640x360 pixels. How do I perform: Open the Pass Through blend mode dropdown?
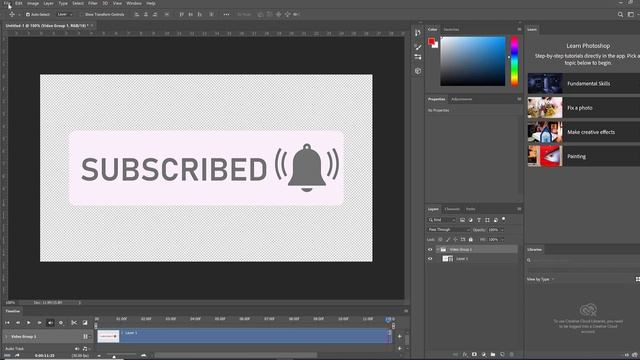pos(449,230)
